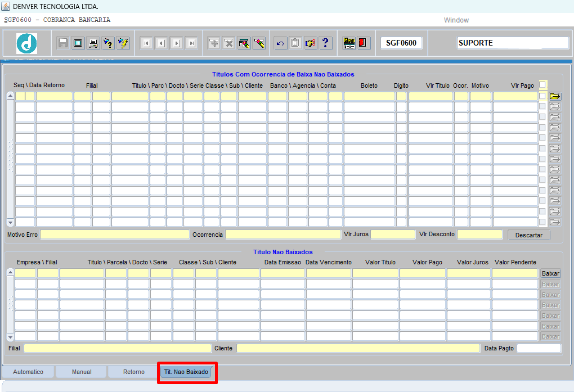Click the screen capture toolbar icon
574x392 pixels.
click(78, 43)
